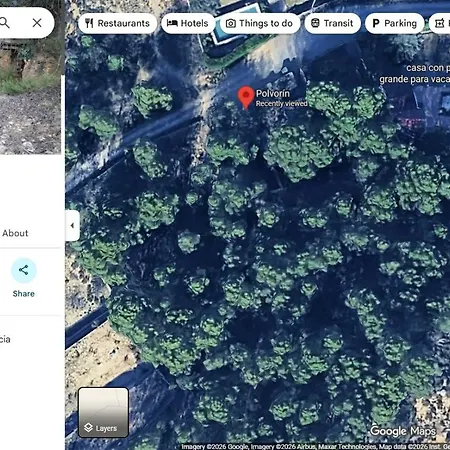
Task: Click the search magnifier icon
Action: point(5,23)
